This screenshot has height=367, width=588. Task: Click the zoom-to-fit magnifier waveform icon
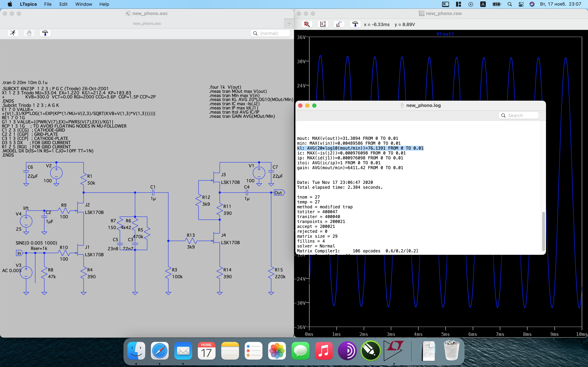click(307, 24)
